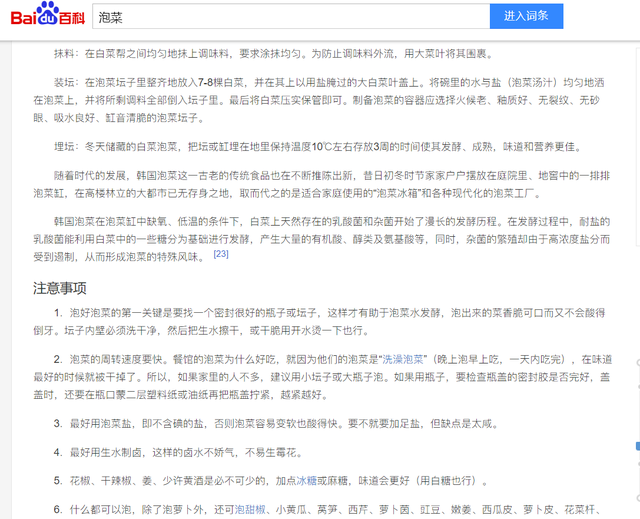Click the 注意事项 section heading
This screenshot has width=640, height=519.
tap(60, 288)
